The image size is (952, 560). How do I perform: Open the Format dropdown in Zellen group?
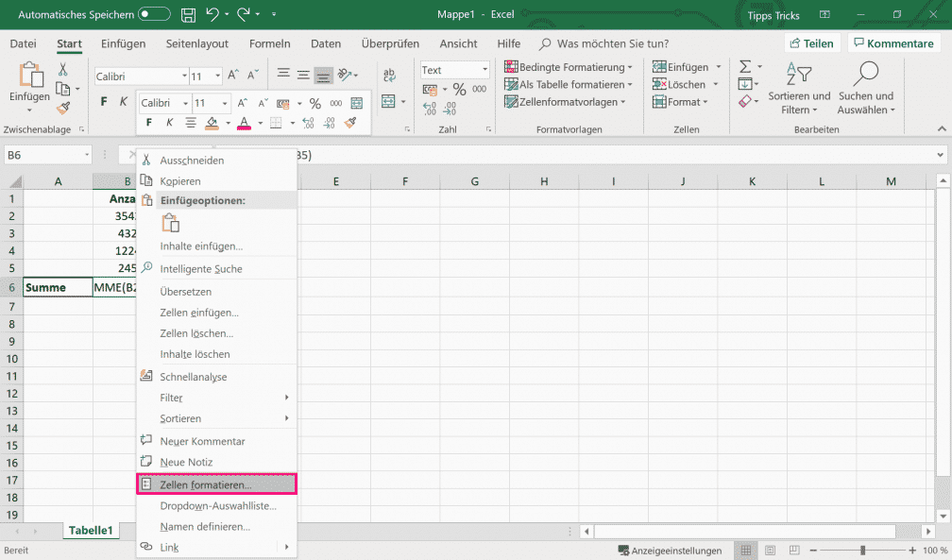680,102
